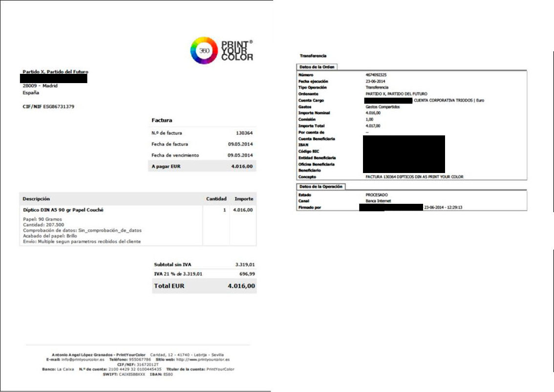The width and height of the screenshot is (554, 392).
Task: Select concept 'FACTURA 130364 DIPTICOS DIN A5 PRINT YOUR COLOR'
Action: (414, 177)
